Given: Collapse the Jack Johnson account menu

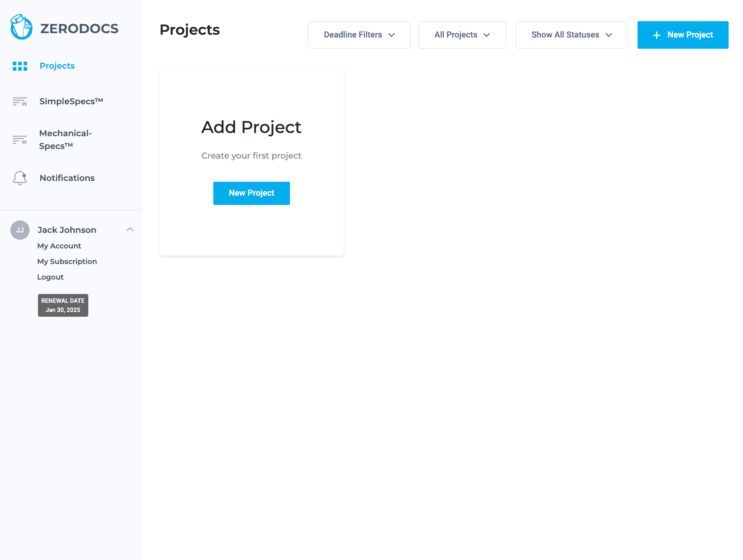Looking at the screenshot, I should point(130,230).
